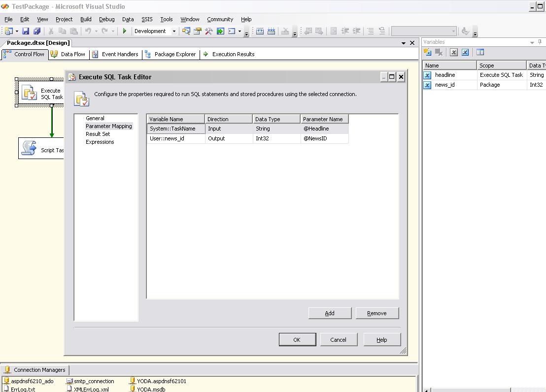Screen dimensions: 546x392
Task: Open the Development configuration dropdown
Action: 174,31
